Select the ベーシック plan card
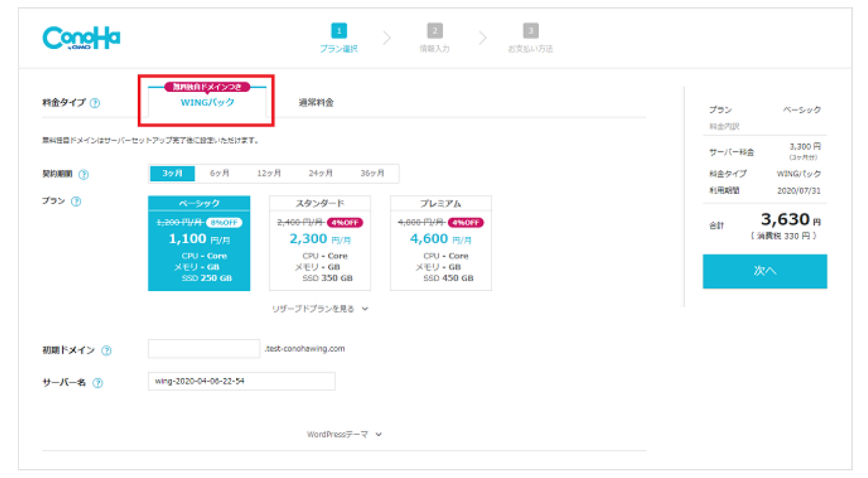 click(x=199, y=243)
